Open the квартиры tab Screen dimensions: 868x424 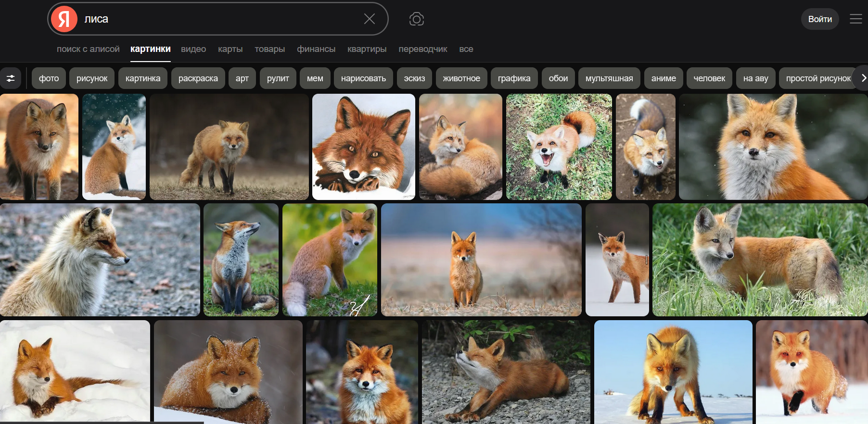367,49
